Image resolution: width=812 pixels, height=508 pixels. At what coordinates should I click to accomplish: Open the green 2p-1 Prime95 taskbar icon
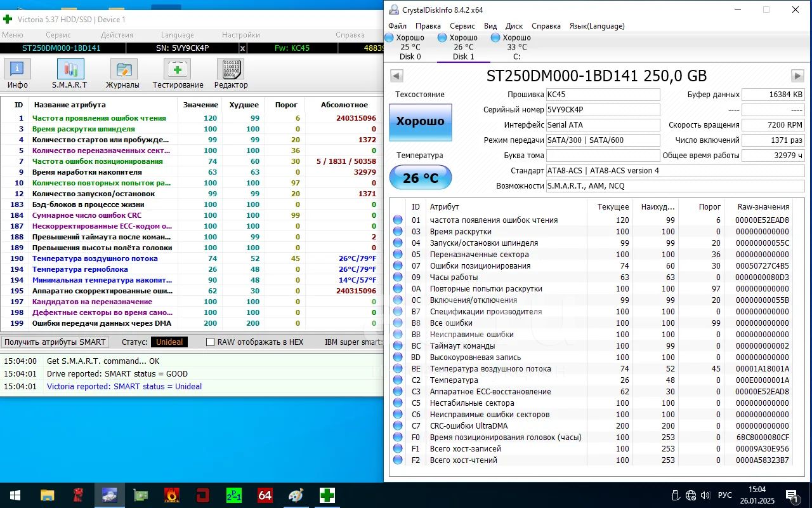[x=234, y=495]
